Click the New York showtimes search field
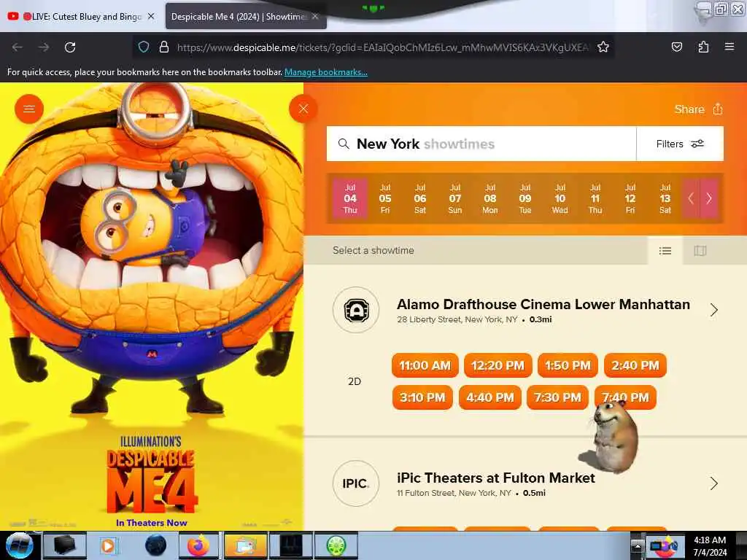Image resolution: width=747 pixels, height=560 pixels. click(481, 144)
